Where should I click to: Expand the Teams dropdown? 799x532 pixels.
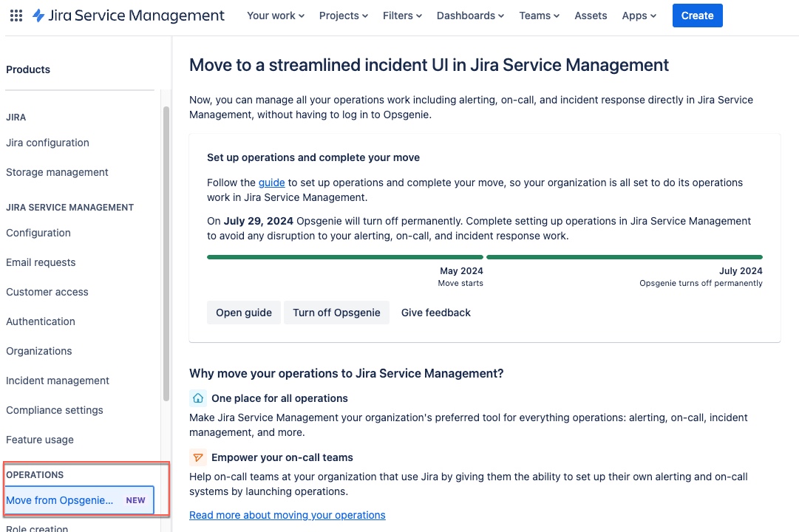tap(539, 16)
